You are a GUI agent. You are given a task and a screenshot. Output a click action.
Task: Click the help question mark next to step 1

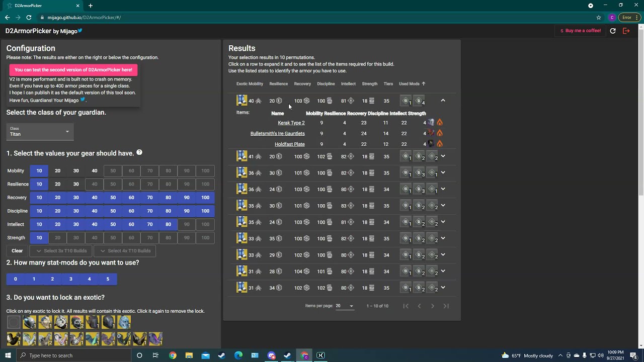pos(139,152)
